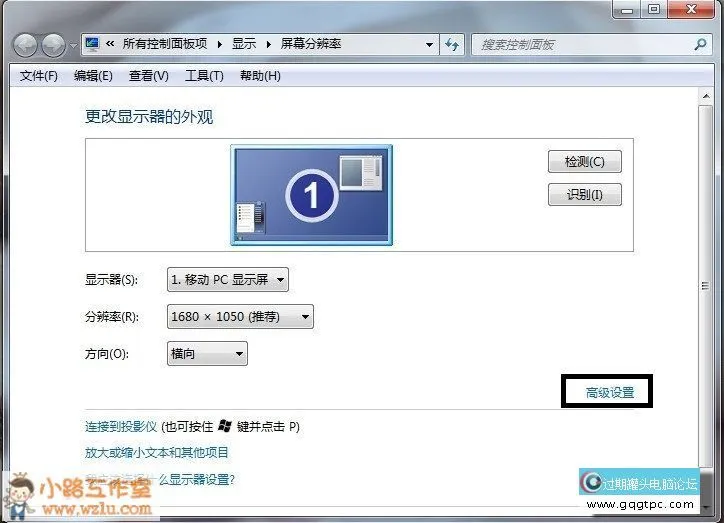
Task: Maximize the window
Action: [x=654, y=9]
